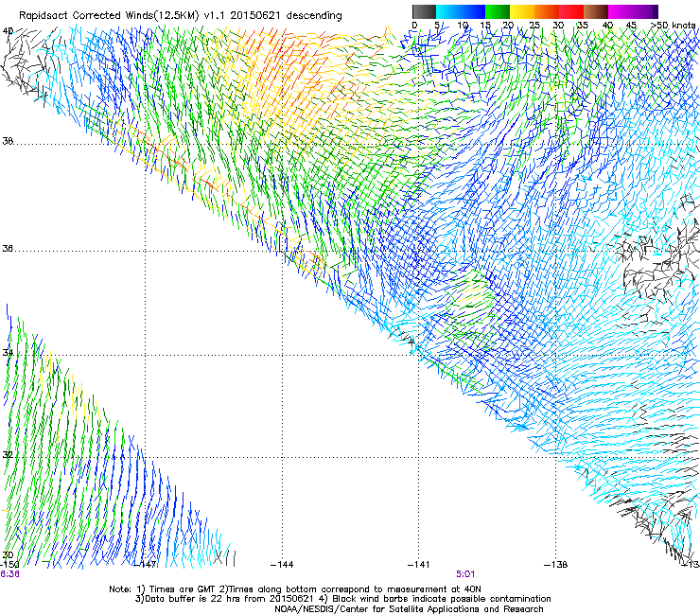Click the longitude '-150' axis label

tap(9, 564)
